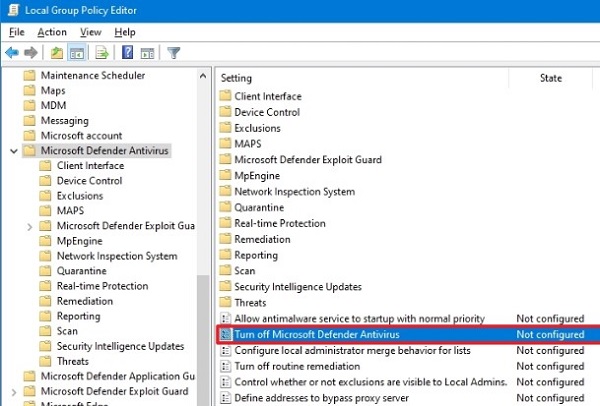Image resolution: width=600 pixels, height=406 pixels.
Task: Select Configure local administrator merge behavior policy
Action: click(x=352, y=351)
